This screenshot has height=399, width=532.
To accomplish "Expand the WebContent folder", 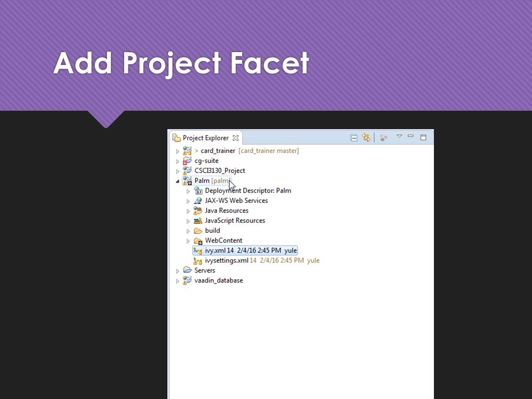I will coord(188,241).
